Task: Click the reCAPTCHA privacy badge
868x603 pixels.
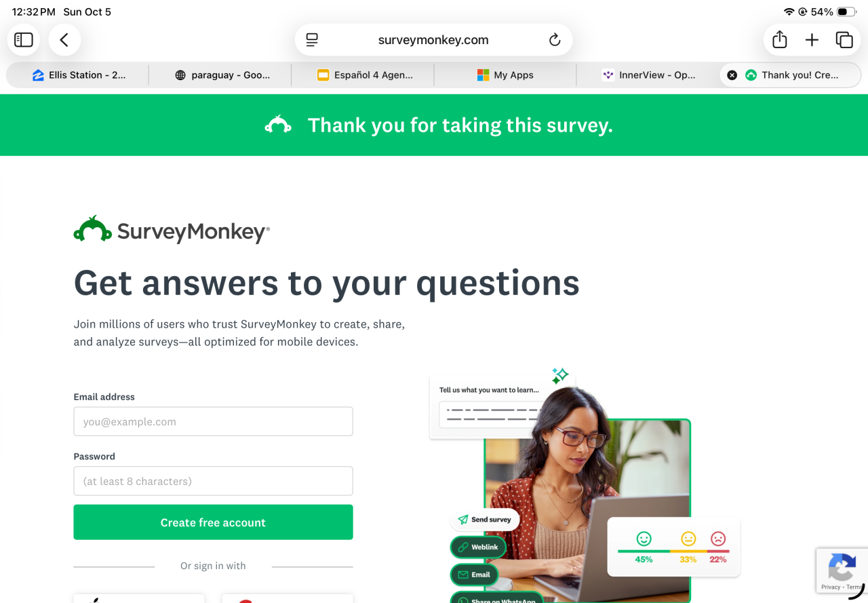Action: [x=842, y=571]
